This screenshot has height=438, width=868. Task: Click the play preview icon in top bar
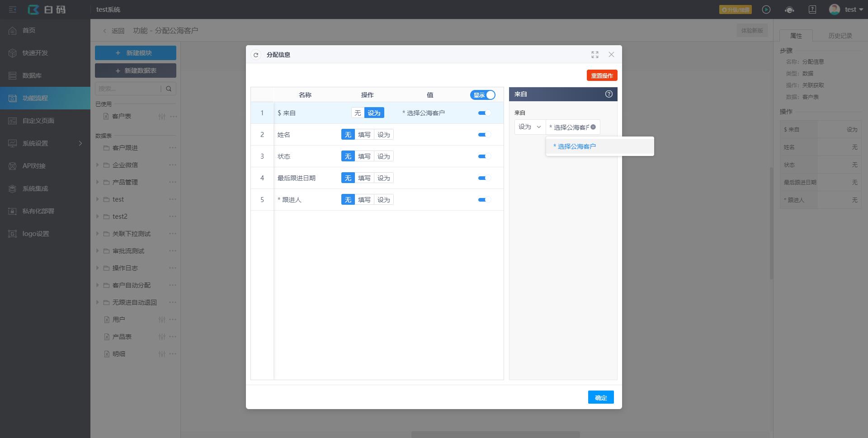(766, 9)
